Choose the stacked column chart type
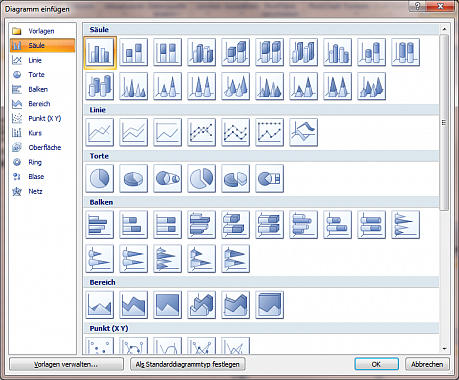The width and height of the screenshot is (459, 380). pyautogui.click(x=134, y=52)
